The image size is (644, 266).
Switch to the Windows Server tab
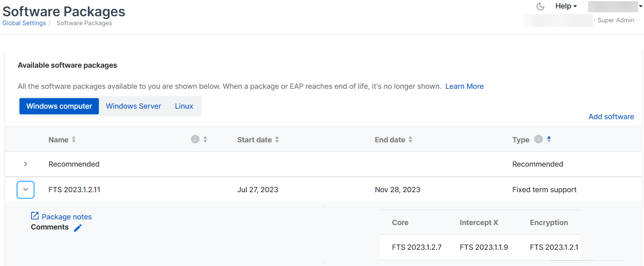click(133, 106)
